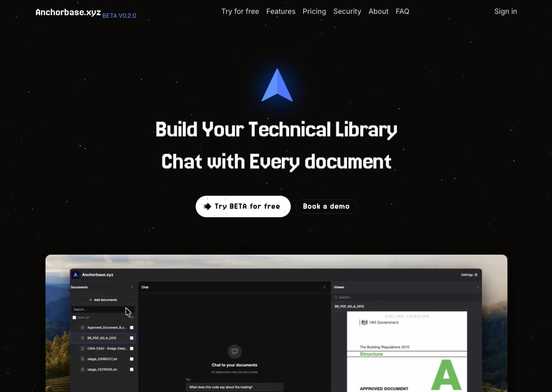
Task: Click the BETA V0.2.0 version label
Action: point(119,16)
